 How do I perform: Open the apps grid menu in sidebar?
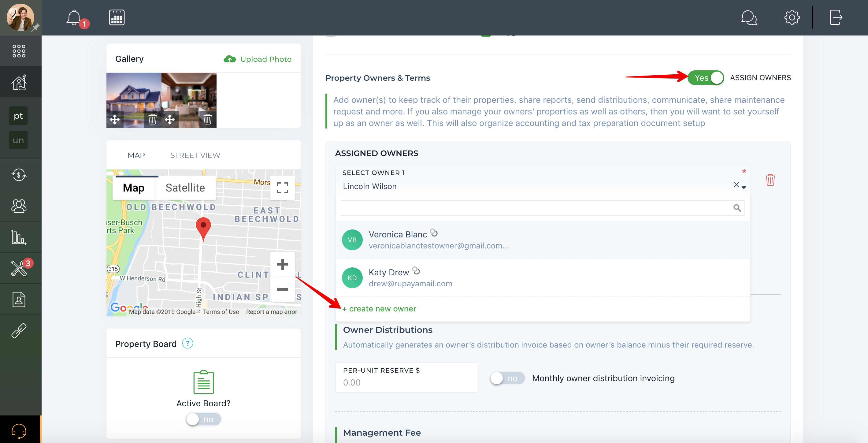(19, 51)
